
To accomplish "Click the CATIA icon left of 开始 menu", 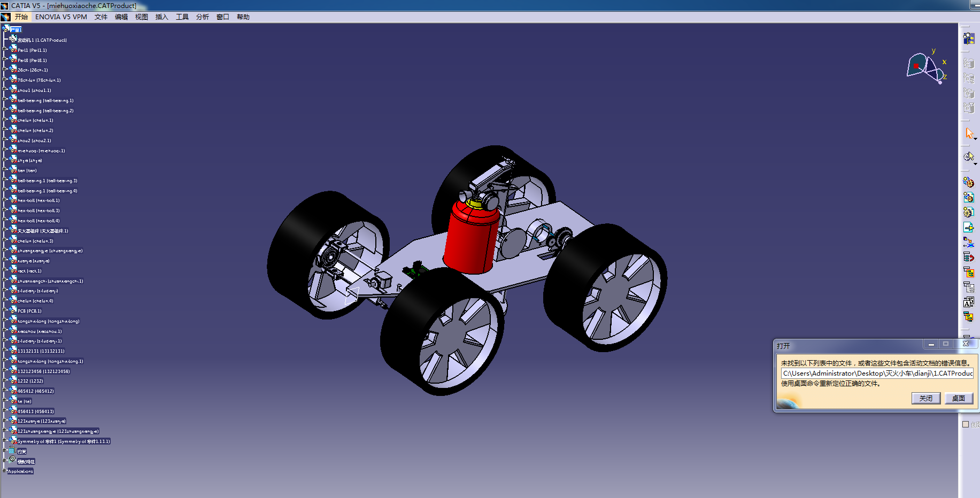I will point(6,17).
